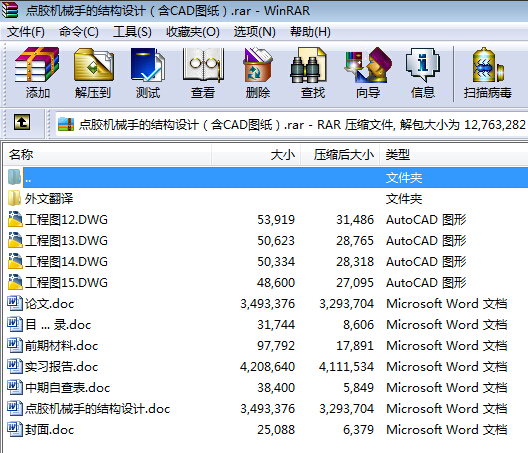Click the 前期材料.doc Word icon
This screenshot has width=528, height=453.
(x=15, y=345)
